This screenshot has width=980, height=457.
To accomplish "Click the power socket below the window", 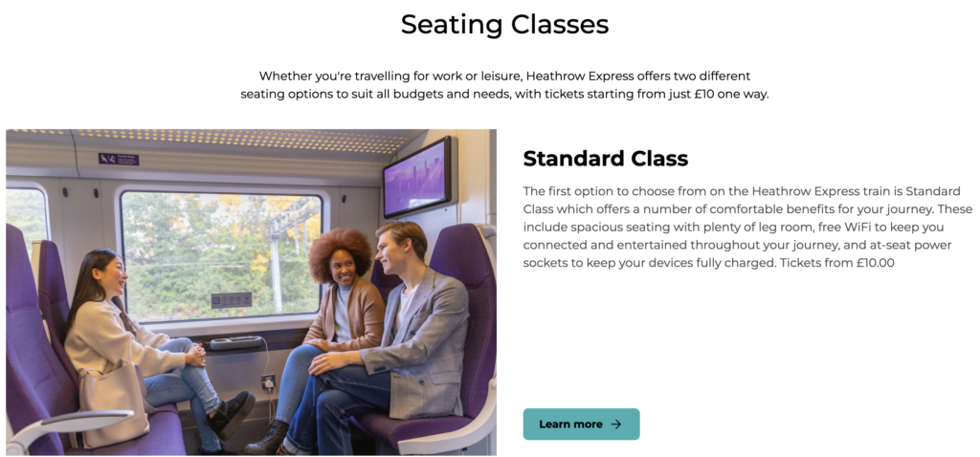I will [x=269, y=381].
